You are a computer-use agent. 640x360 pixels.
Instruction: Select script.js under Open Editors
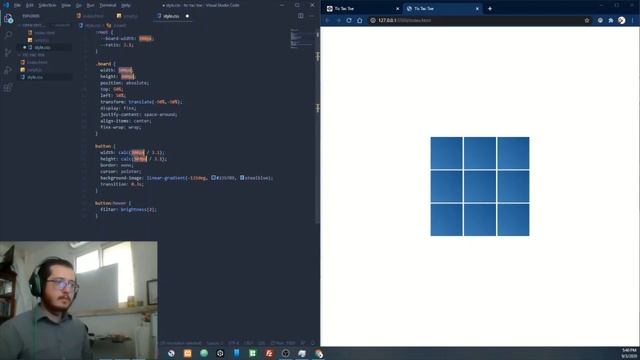pyautogui.click(x=41, y=40)
